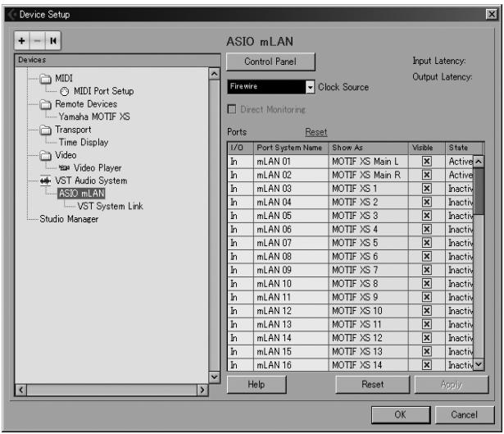Click the reset-to-start arrow icon beside minus

(53, 41)
